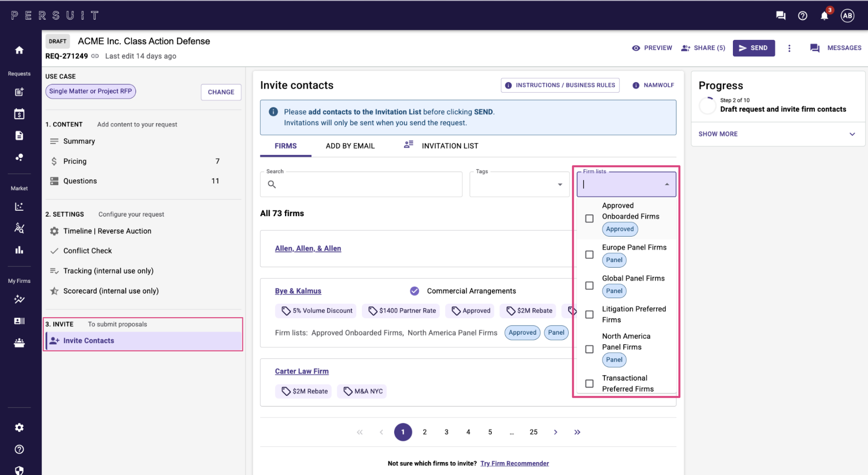868x475 pixels.
Task: Select the Litigation Preferred Firms checkbox
Action: pos(589,314)
